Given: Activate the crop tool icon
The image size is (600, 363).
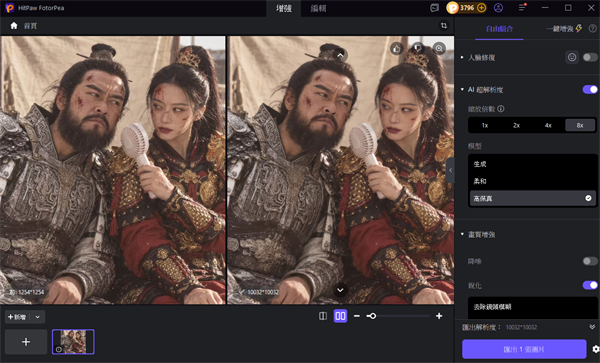Looking at the screenshot, I should coord(443,25).
